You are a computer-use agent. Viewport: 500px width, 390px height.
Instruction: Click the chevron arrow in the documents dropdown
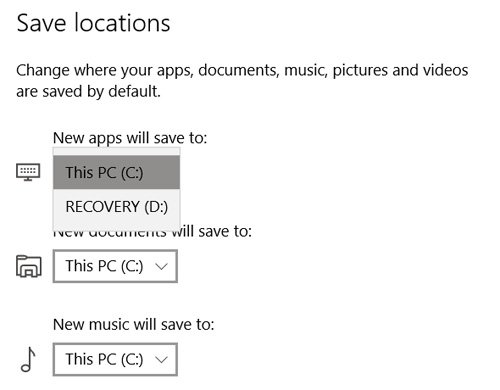pyautogui.click(x=162, y=266)
